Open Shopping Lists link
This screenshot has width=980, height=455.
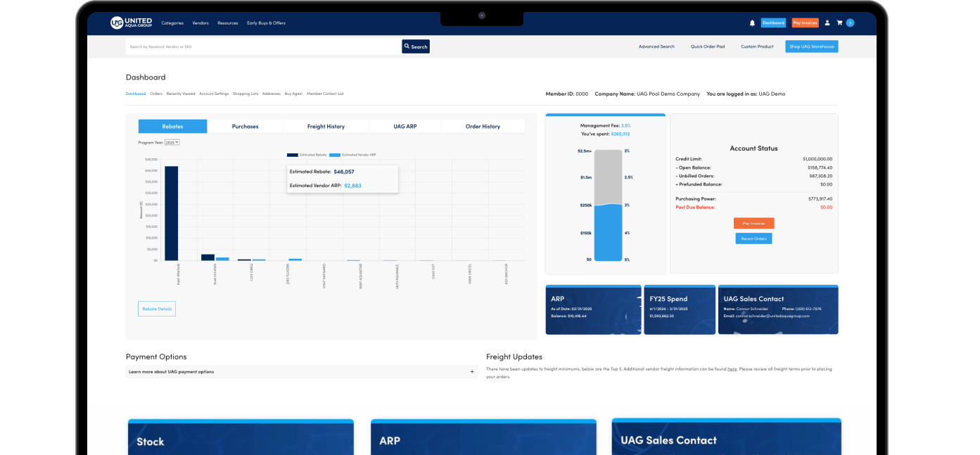246,94
